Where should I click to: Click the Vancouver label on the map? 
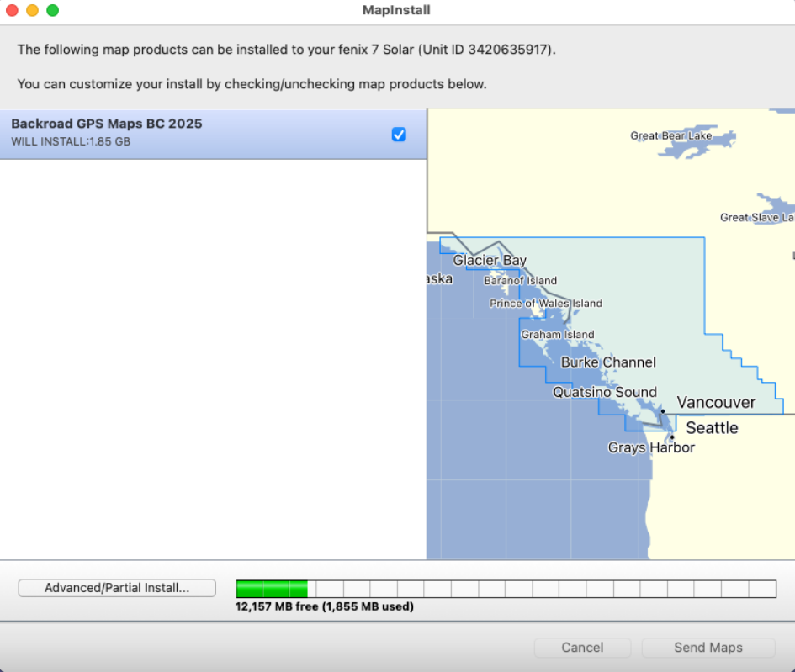point(716,402)
